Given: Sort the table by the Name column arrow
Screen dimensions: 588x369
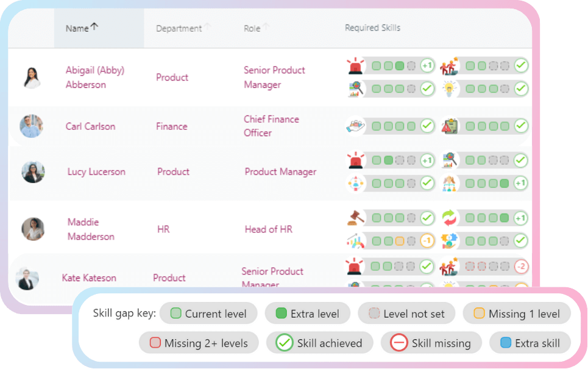Looking at the screenshot, I should [x=94, y=27].
